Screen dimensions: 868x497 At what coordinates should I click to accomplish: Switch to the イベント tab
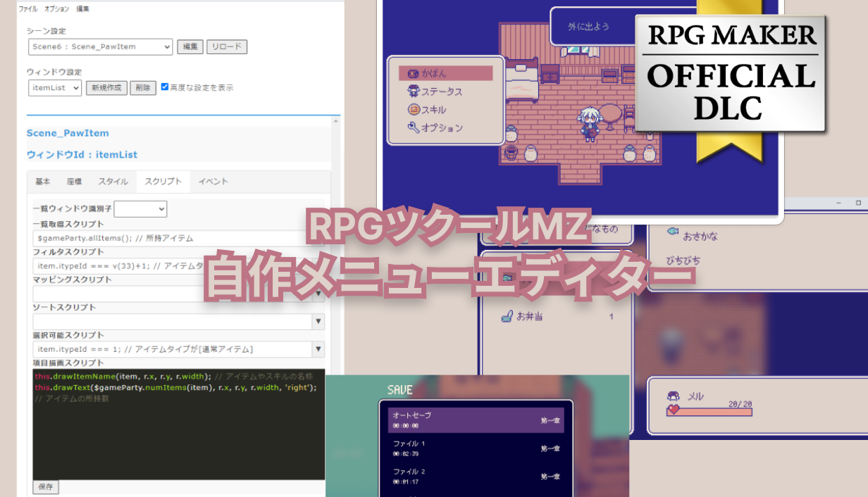pos(213,182)
